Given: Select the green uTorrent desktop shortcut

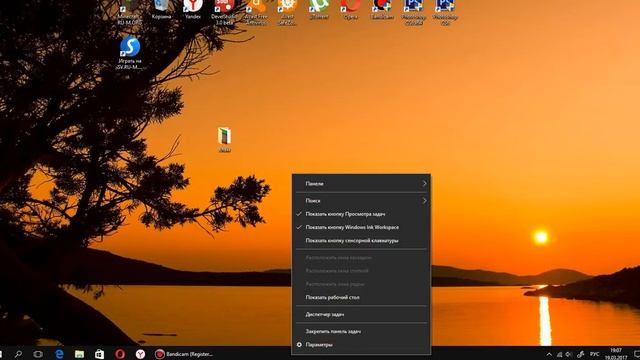Looking at the screenshot, I should 319,9.
